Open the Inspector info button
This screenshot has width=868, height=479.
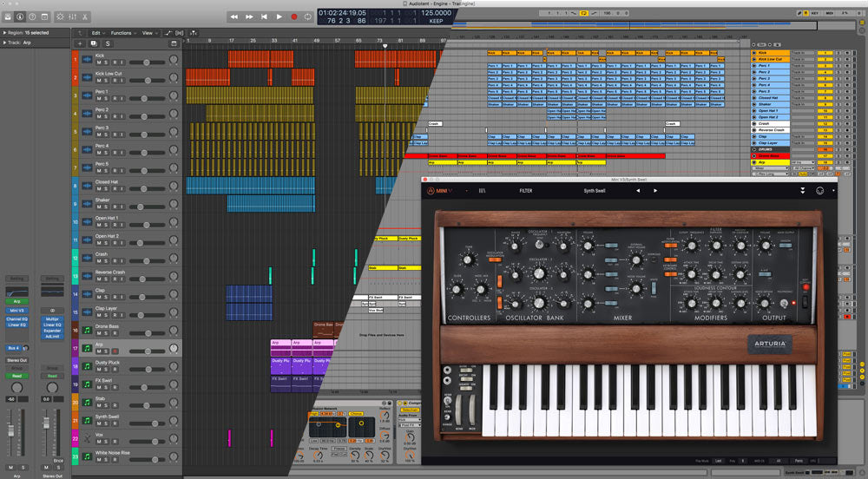(20, 16)
